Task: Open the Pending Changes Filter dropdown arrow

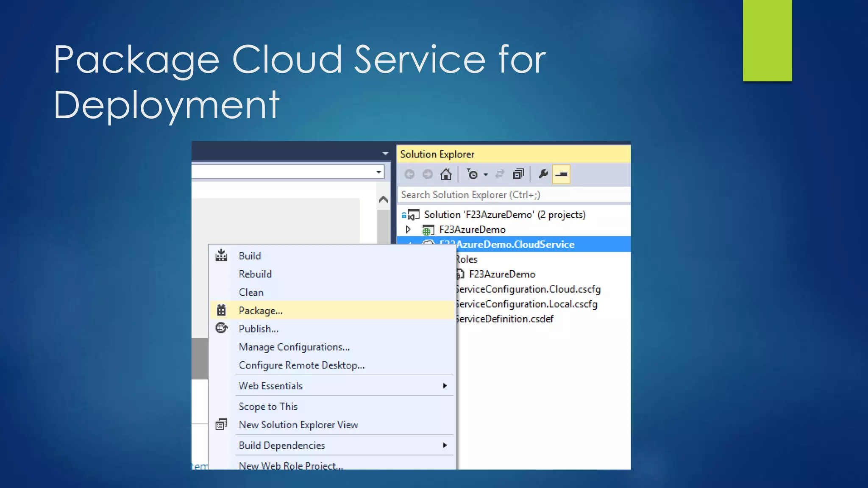Action: click(486, 175)
